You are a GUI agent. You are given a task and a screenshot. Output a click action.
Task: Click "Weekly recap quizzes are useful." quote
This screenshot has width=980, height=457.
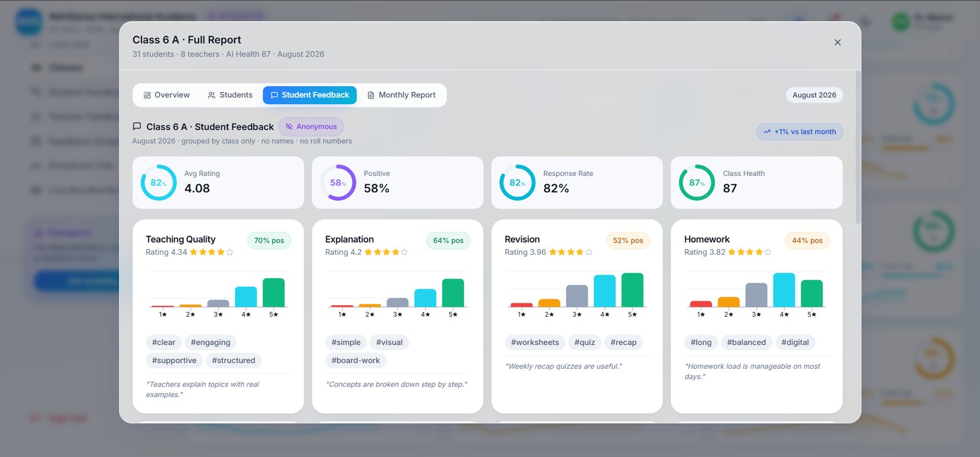pos(563,366)
